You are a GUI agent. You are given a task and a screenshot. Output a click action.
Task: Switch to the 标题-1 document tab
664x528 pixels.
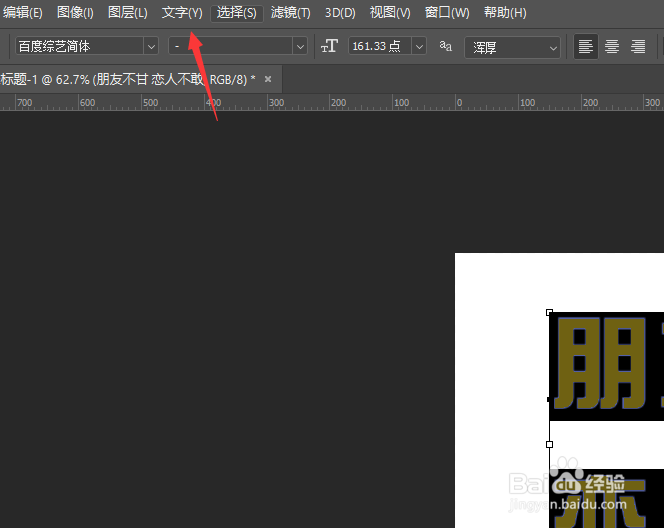point(128,79)
